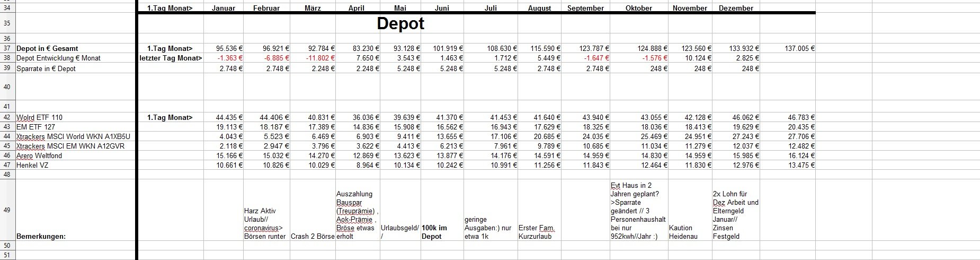Click the 'September' heading cell

click(585, 8)
